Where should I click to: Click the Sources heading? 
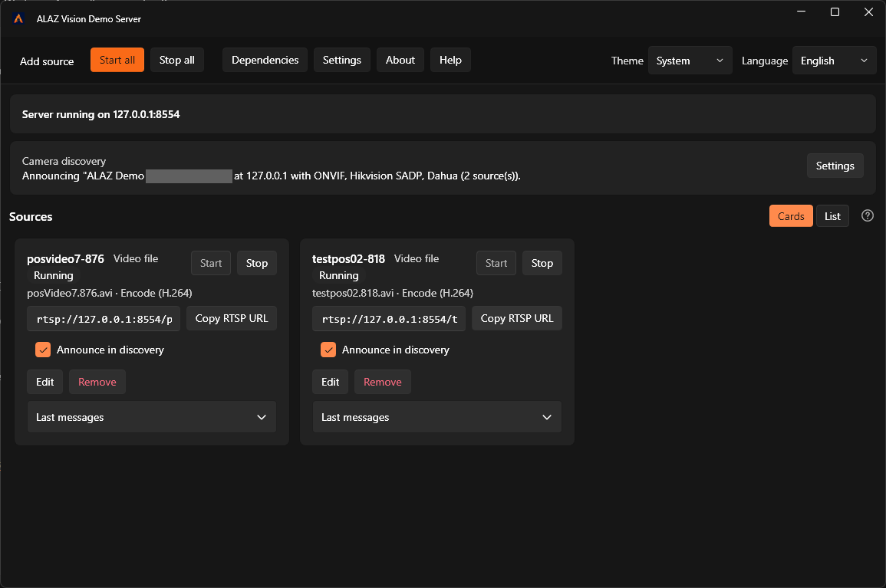pyautogui.click(x=31, y=217)
